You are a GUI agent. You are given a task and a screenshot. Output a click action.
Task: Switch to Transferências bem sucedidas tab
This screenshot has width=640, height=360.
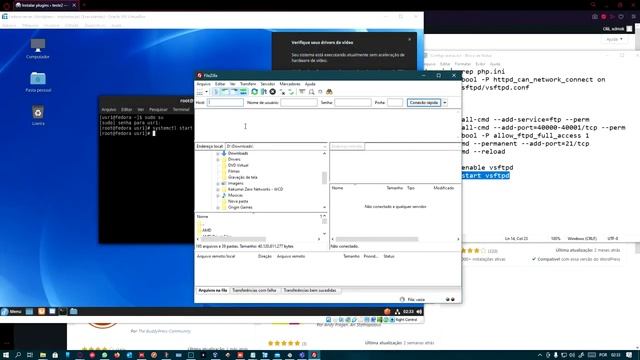(310, 291)
